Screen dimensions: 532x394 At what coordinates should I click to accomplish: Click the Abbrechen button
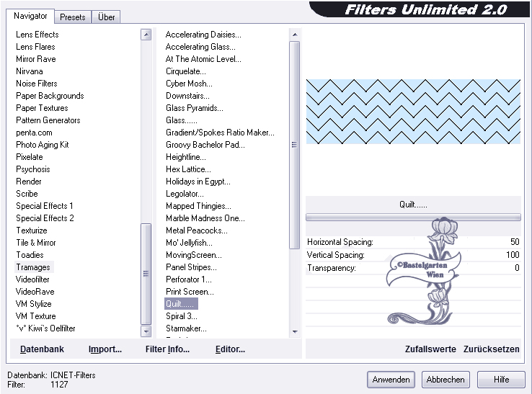pos(445,380)
